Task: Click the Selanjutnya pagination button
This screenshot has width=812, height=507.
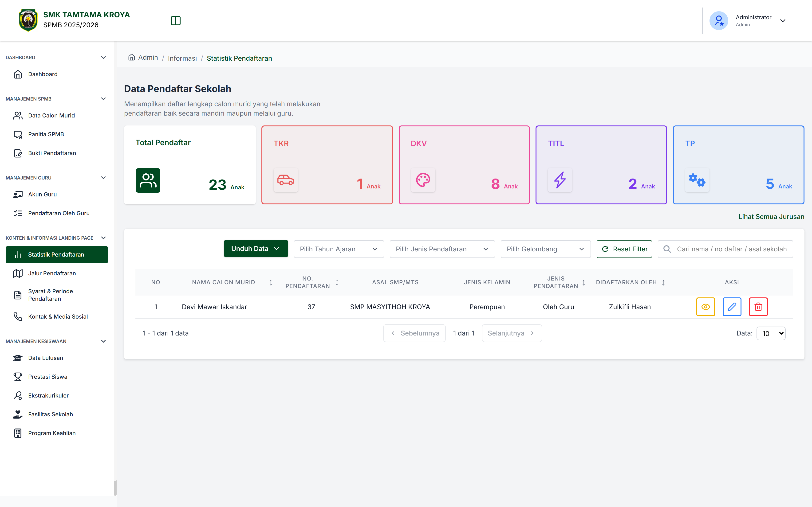Action: (512, 333)
